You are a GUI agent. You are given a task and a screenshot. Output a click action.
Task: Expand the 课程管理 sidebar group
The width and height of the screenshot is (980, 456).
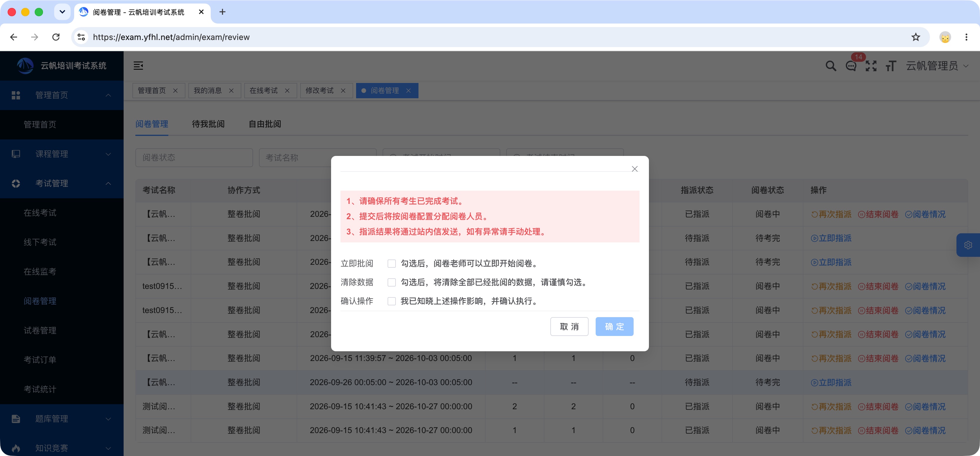[x=62, y=154]
